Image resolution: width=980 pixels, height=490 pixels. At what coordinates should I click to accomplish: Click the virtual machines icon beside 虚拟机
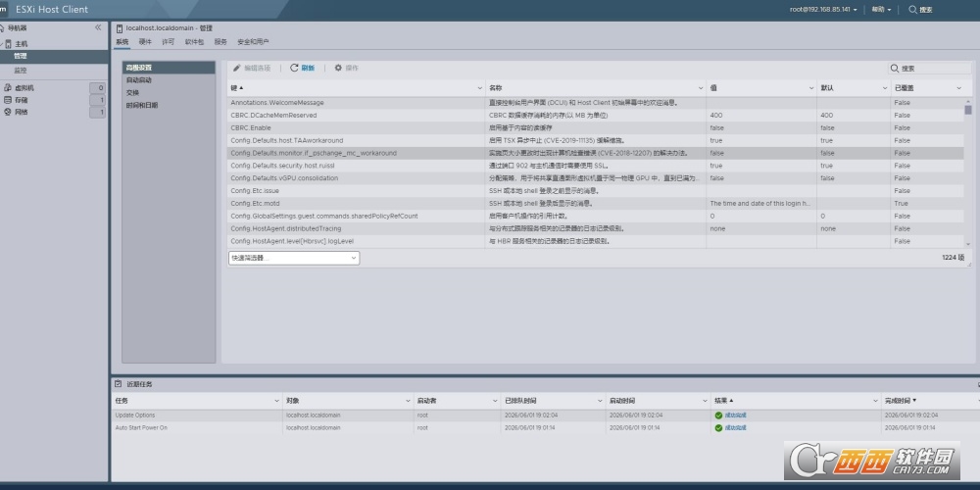tap(8, 88)
